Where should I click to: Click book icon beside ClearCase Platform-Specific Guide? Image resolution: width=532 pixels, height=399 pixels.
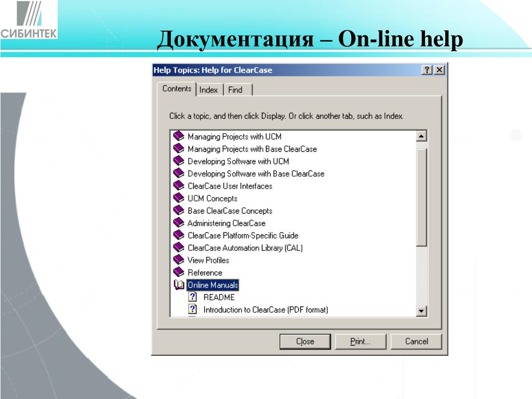(179, 235)
